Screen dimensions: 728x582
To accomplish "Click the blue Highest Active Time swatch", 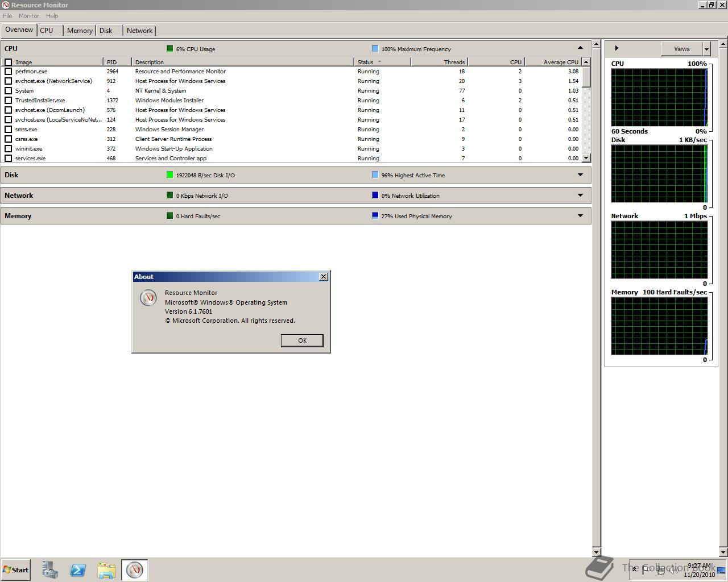I will [x=375, y=175].
